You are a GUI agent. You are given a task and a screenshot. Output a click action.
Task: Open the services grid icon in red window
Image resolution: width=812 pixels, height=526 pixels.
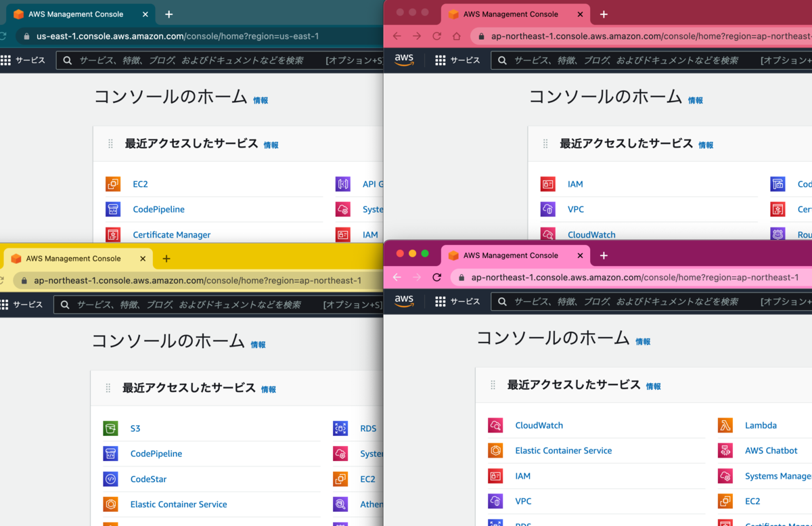pyautogui.click(x=441, y=60)
